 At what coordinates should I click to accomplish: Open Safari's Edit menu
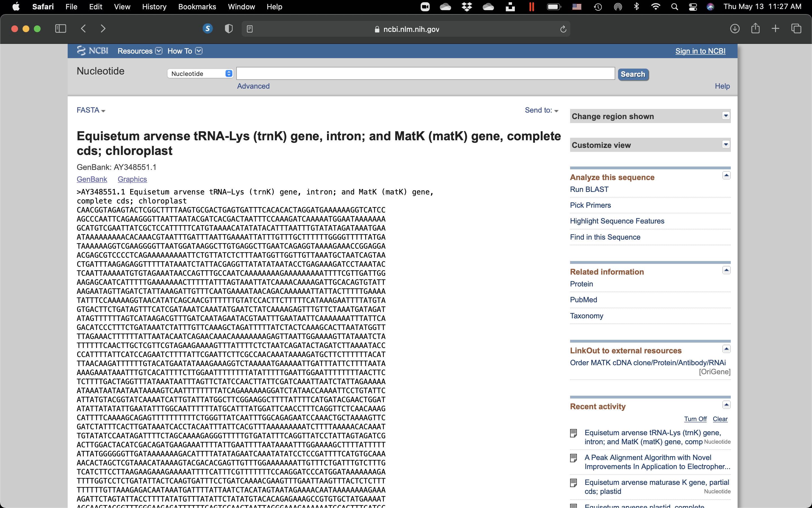[x=96, y=7]
